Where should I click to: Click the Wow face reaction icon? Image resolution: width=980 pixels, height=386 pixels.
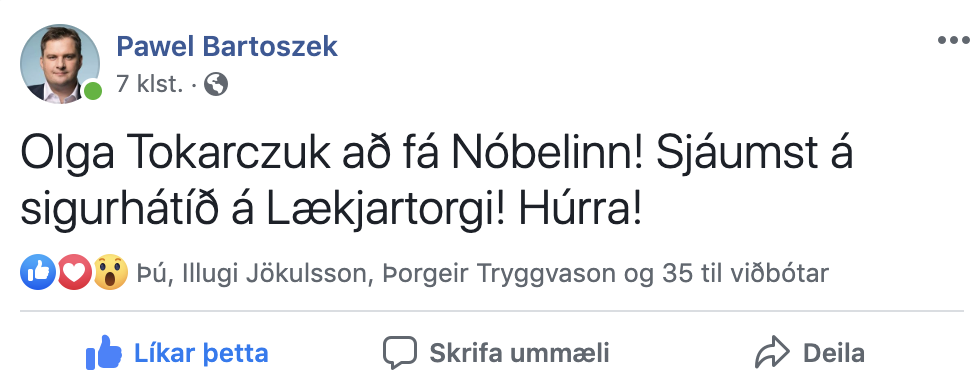(x=111, y=272)
